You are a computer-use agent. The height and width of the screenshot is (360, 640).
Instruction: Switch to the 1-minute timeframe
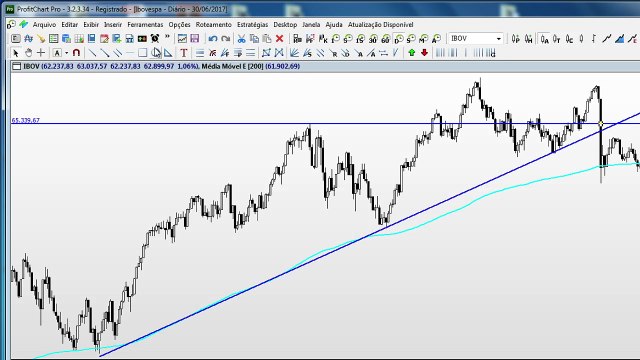pos(335,39)
